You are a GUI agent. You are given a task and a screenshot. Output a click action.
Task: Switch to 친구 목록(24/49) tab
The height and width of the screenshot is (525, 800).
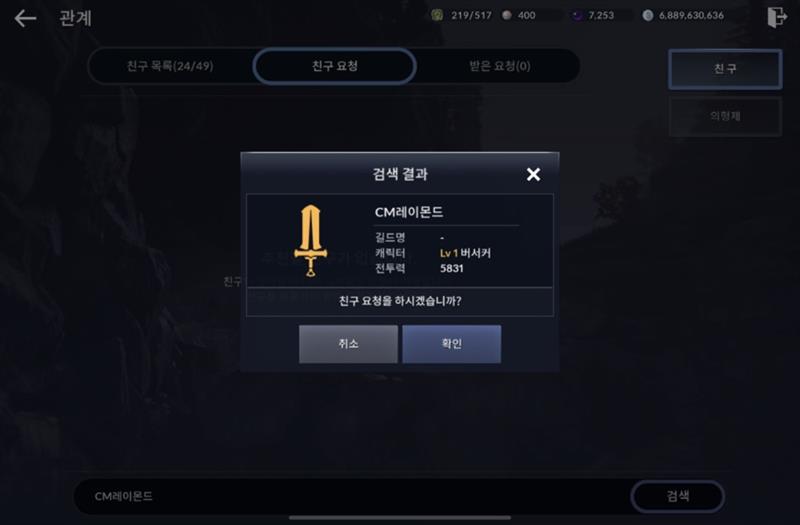(170, 66)
